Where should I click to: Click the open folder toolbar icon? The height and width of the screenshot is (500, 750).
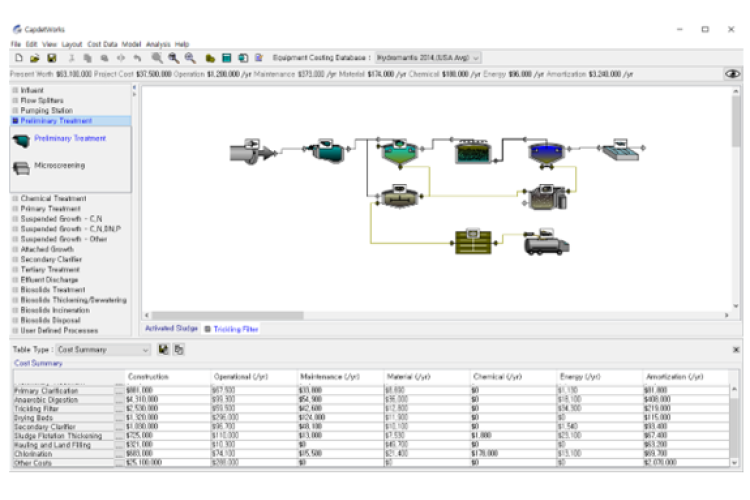click(34, 58)
